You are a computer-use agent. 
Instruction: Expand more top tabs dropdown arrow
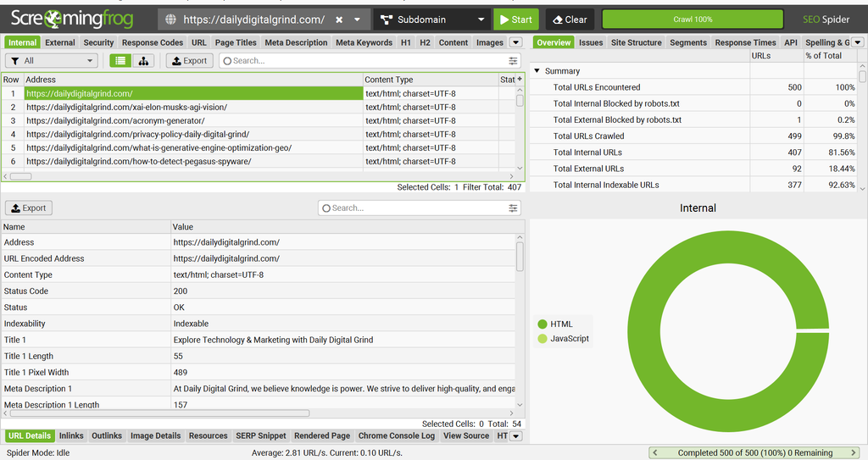click(x=516, y=42)
